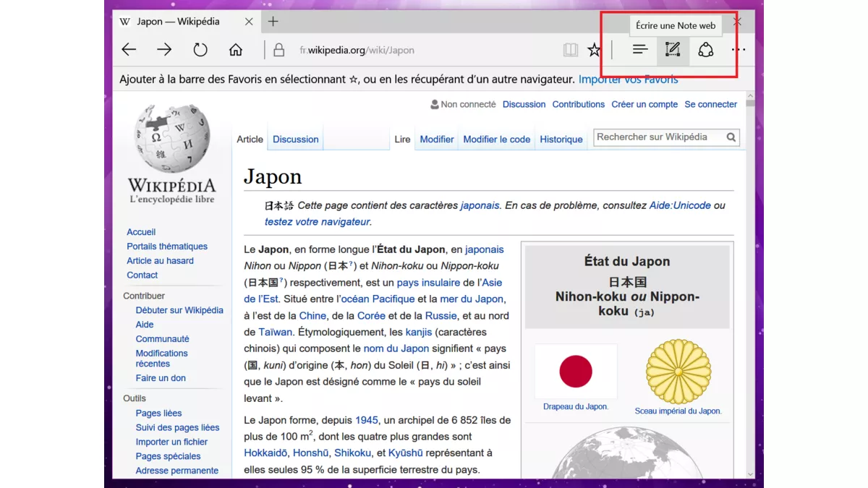Image resolution: width=868 pixels, height=488 pixels.
Task: Click Se connecter link
Action: coord(711,104)
